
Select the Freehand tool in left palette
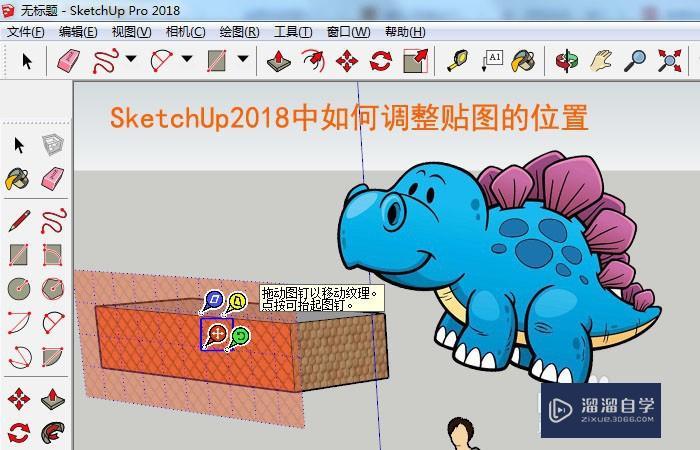coord(54,221)
